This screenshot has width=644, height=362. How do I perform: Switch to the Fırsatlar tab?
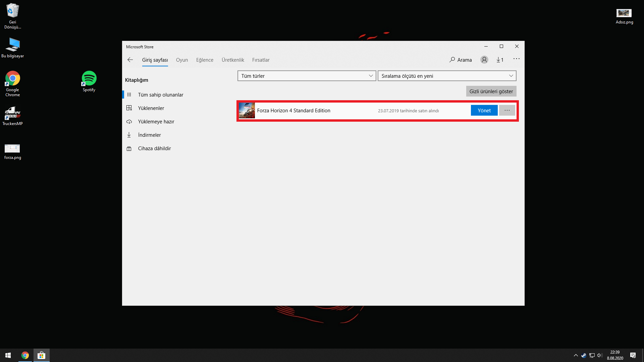coord(261,60)
